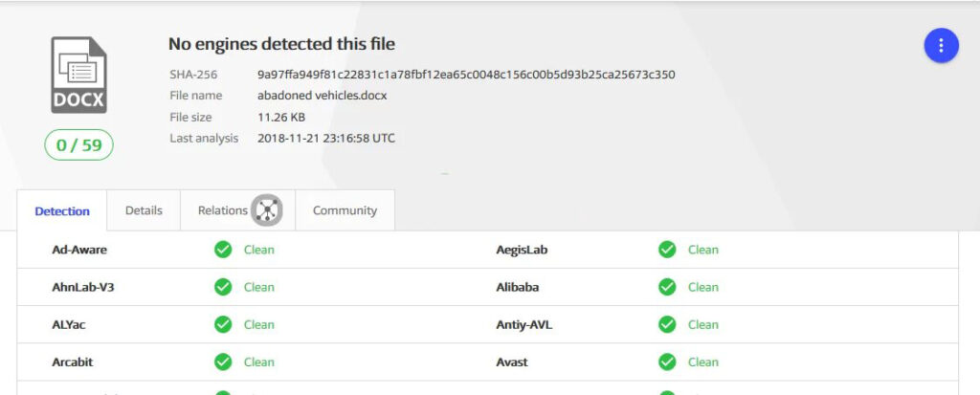Viewport: 980px width, 395px height.
Task: Click the Clean result for Avast
Action: [703, 362]
